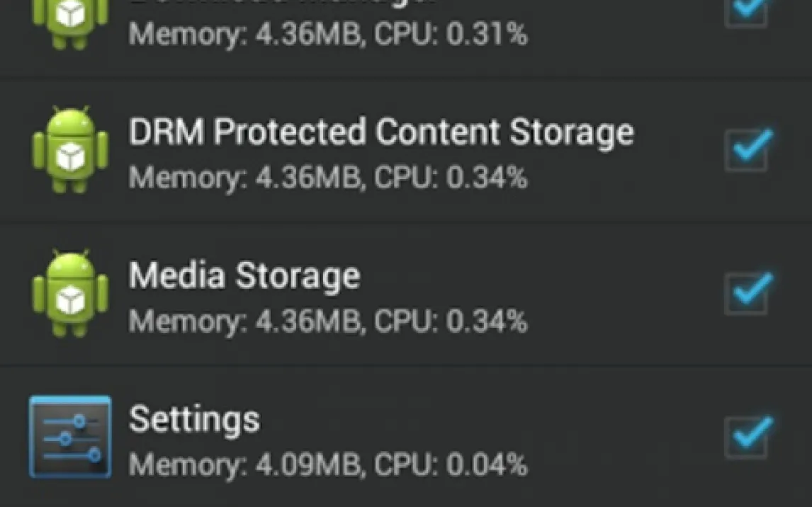Click the memory stats under DRM Protected Content Storage
The image size is (812, 507).
tap(327, 178)
